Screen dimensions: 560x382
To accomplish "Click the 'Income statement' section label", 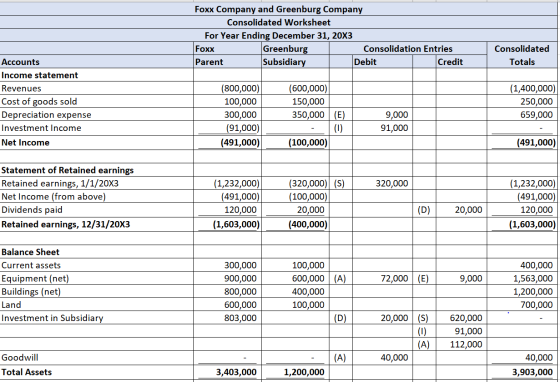I will (x=40, y=75).
